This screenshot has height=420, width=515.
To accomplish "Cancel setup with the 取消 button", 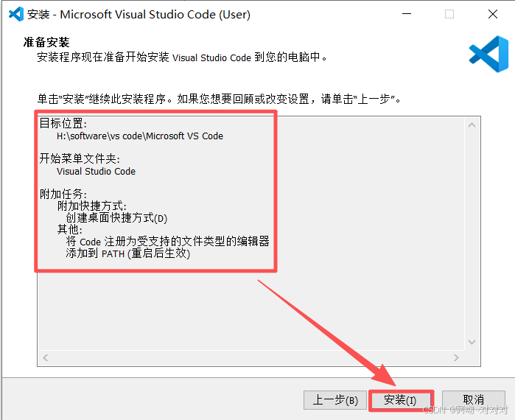I will pos(473,400).
